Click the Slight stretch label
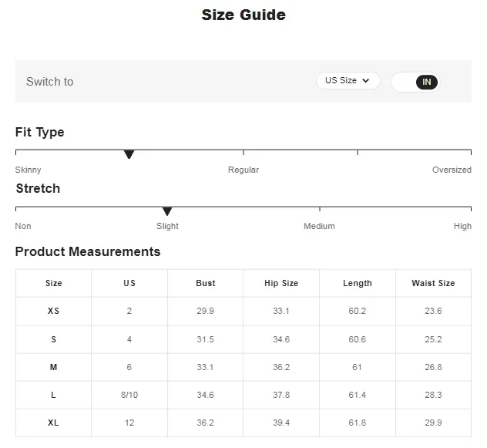The image size is (487, 448). coord(167,226)
